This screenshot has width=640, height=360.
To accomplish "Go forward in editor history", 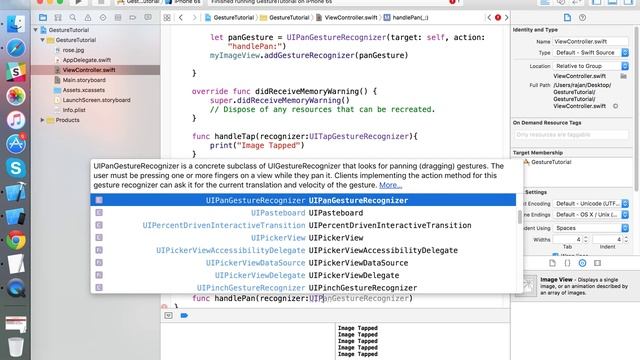I will tap(194, 18).
